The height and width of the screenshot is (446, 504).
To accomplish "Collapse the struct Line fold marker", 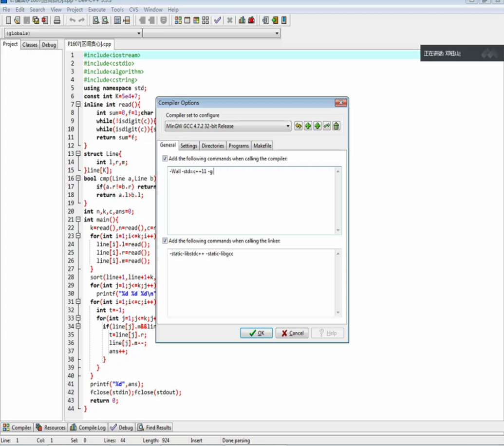I will pos(78,154).
